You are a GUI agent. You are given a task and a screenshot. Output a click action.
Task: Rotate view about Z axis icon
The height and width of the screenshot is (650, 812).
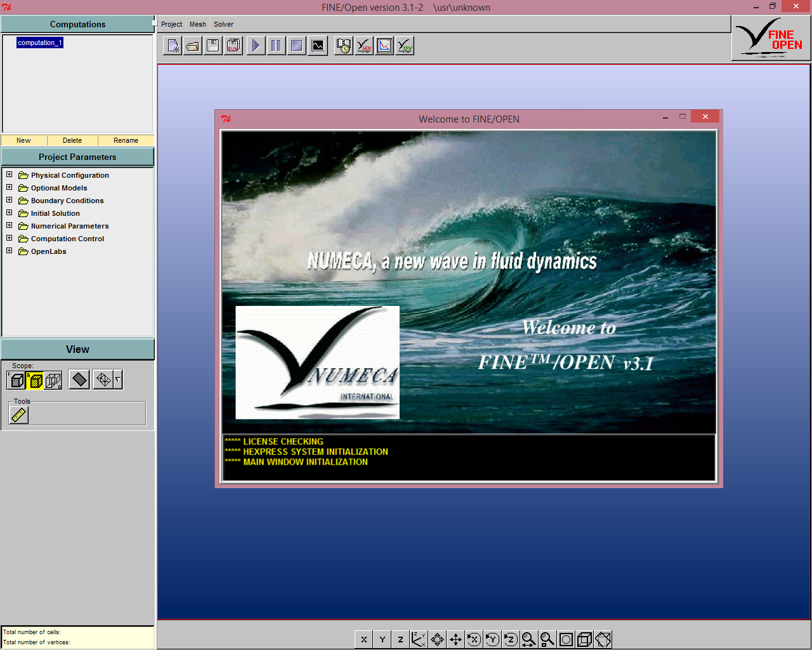coord(511,639)
